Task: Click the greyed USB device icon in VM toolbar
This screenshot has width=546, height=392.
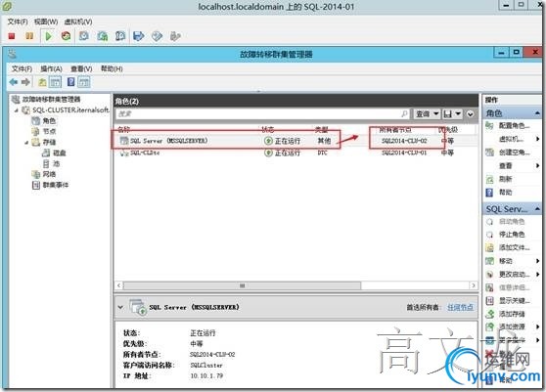Action: (175, 36)
